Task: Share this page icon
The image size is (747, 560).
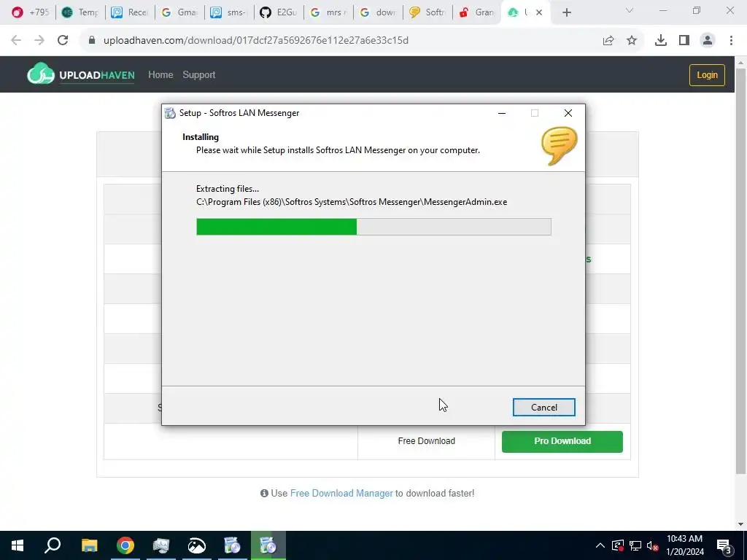Action: point(608,41)
